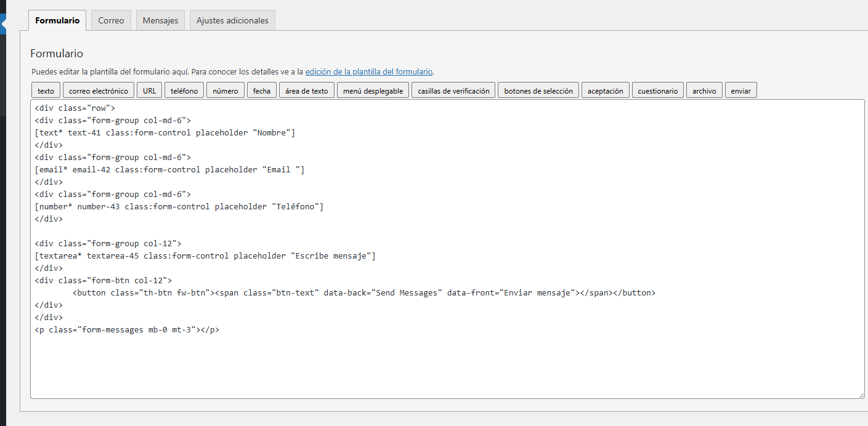Insert a teléfono field tag
This screenshot has height=426, width=868.
[x=184, y=90]
